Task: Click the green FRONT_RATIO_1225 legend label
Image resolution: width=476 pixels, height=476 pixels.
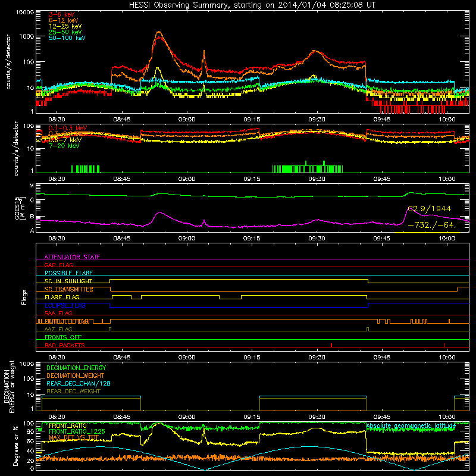Action: pyautogui.click(x=77, y=431)
